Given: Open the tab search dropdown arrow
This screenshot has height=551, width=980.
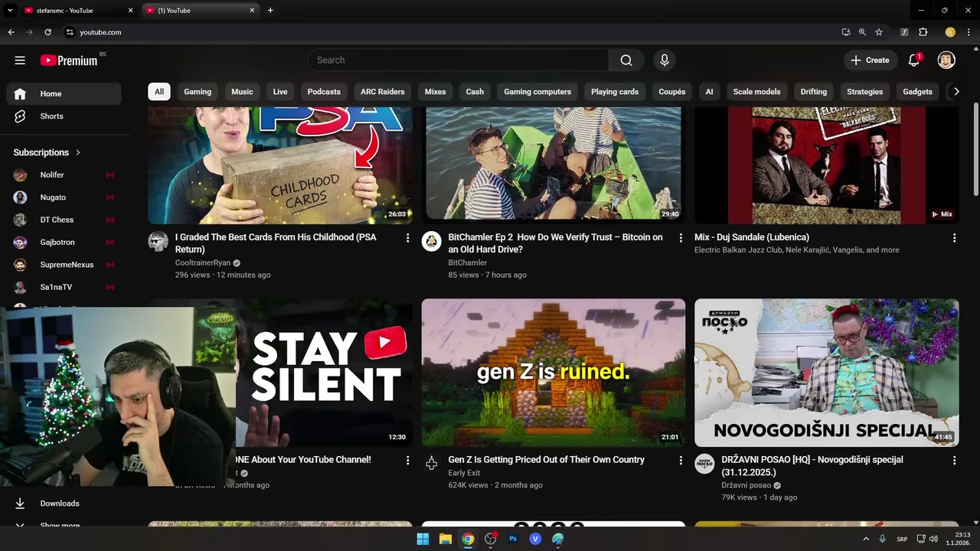Looking at the screenshot, I should click(x=10, y=11).
